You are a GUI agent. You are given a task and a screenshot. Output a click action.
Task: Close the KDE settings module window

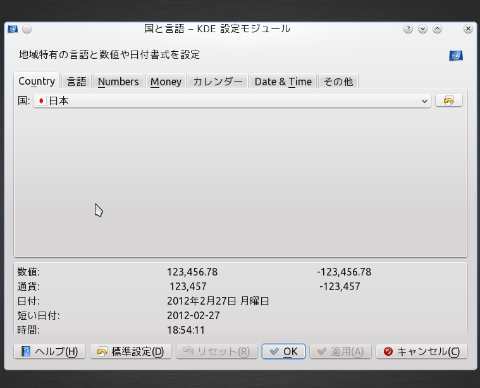click(x=468, y=29)
